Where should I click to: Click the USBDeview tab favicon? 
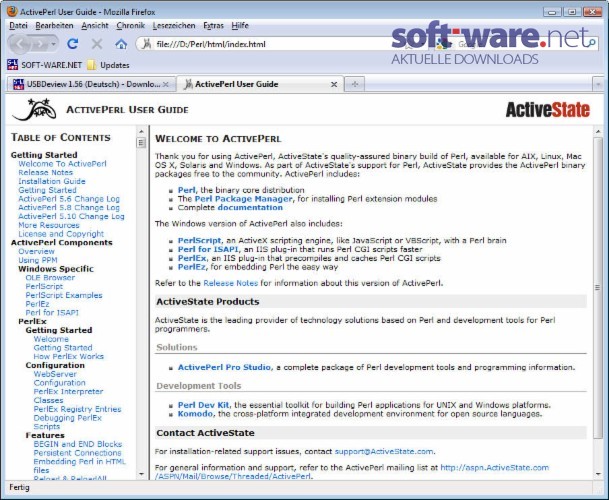(18, 84)
